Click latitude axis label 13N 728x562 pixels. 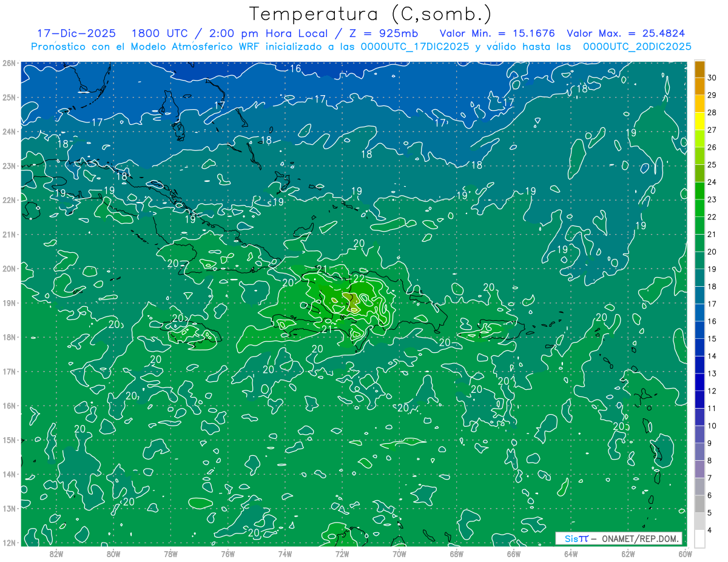(8, 509)
